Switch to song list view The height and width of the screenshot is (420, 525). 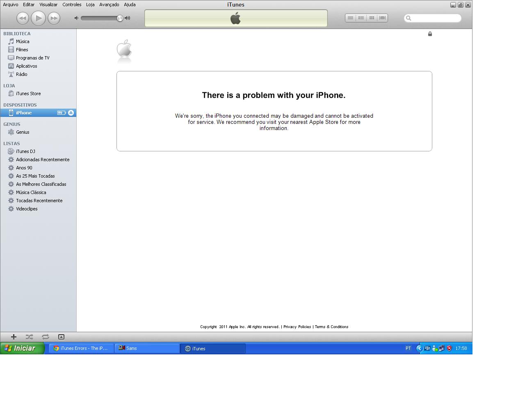(x=350, y=18)
